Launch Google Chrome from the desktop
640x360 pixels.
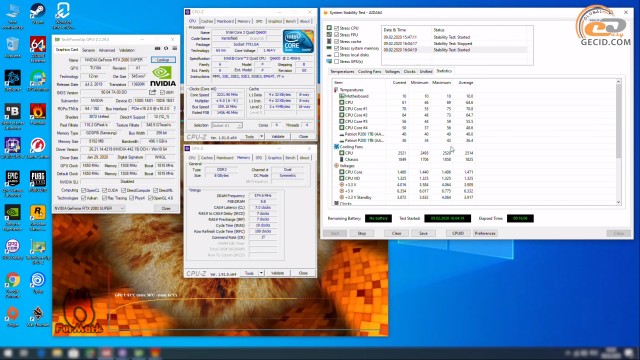[x=13, y=284]
